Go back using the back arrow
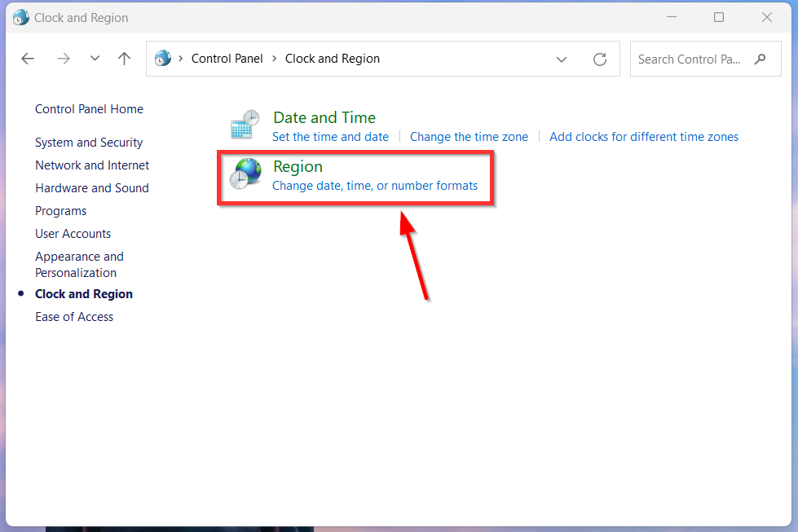 click(x=28, y=59)
